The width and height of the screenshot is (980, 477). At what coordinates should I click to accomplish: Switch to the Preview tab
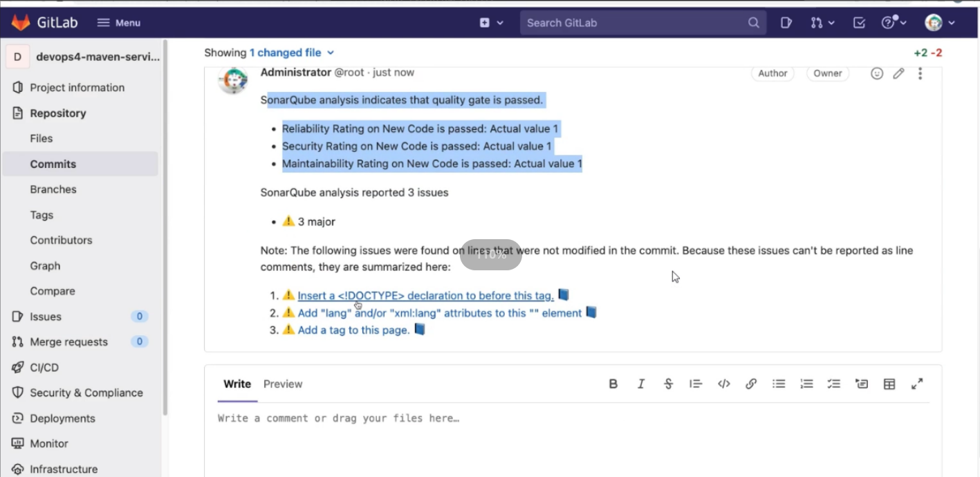pyautogui.click(x=283, y=384)
